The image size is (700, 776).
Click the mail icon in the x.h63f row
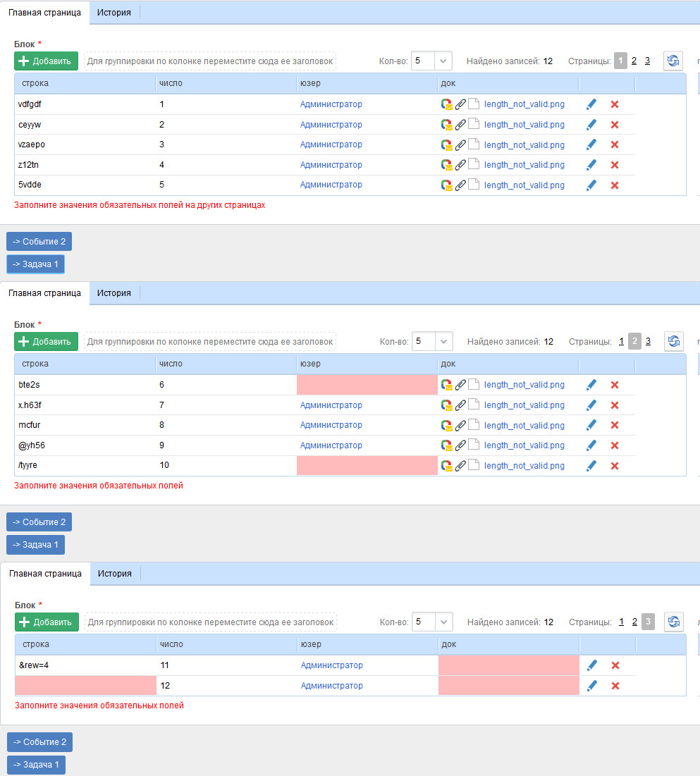446,405
